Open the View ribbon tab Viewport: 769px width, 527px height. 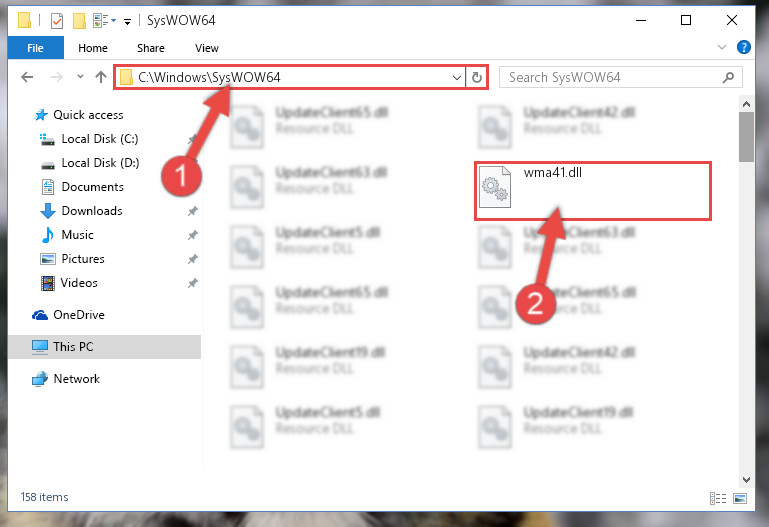pos(206,48)
